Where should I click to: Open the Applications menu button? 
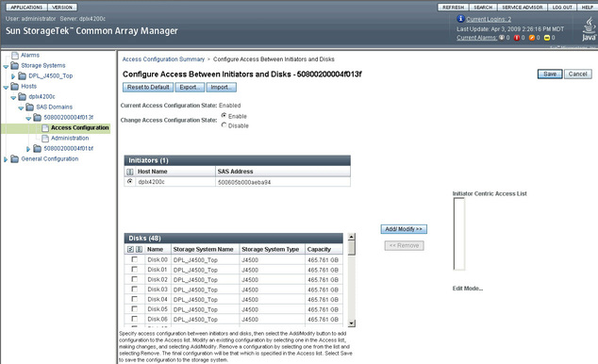coord(26,8)
